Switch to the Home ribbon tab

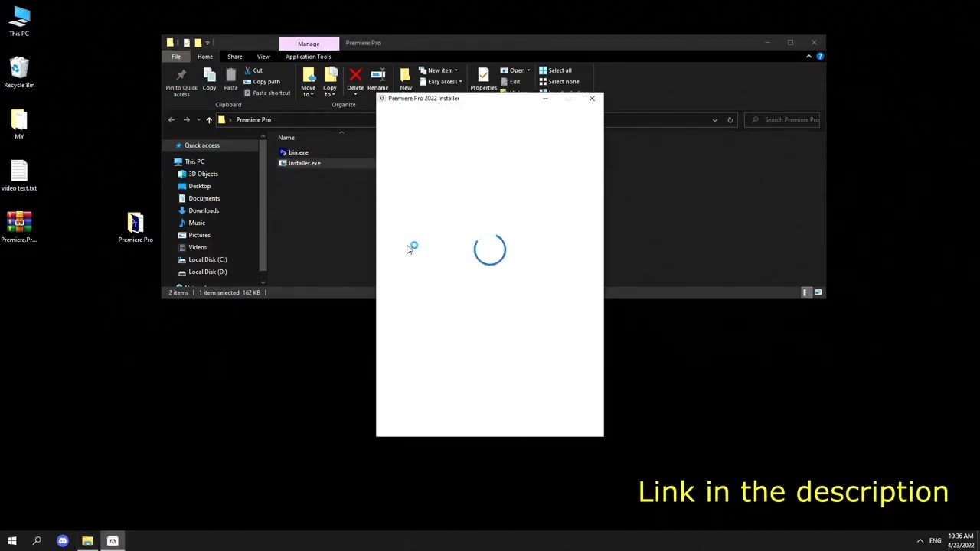[x=205, y=57]
